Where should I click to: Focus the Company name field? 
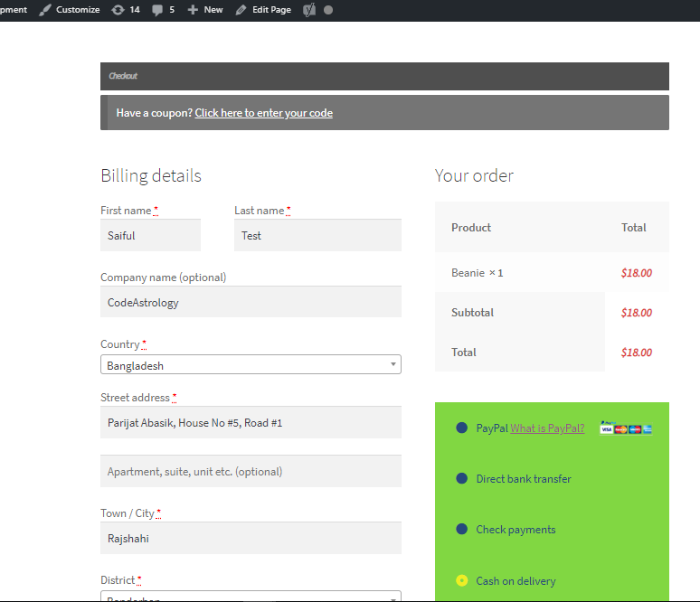pyautogui.click(x=251, y=302)
